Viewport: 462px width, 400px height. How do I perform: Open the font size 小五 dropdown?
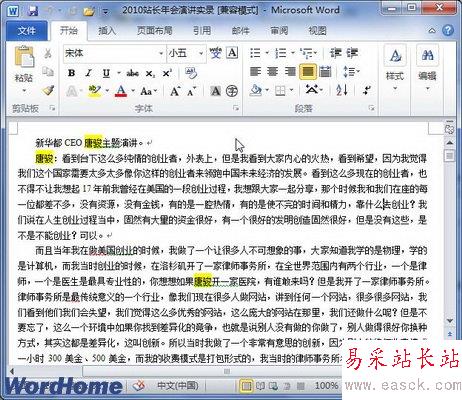201,53
